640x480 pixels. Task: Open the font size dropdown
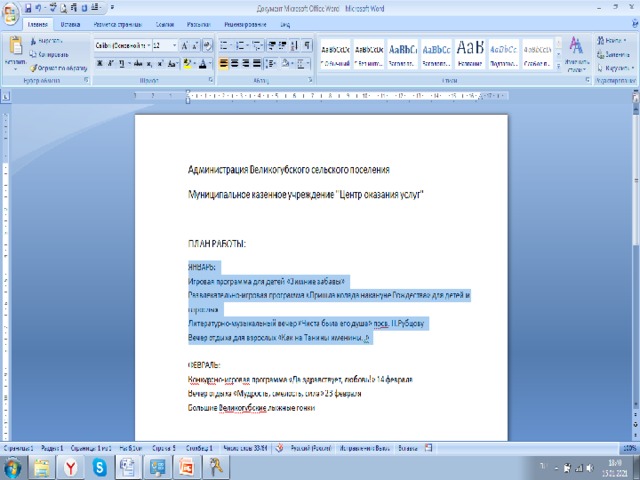tap(176, 45)
